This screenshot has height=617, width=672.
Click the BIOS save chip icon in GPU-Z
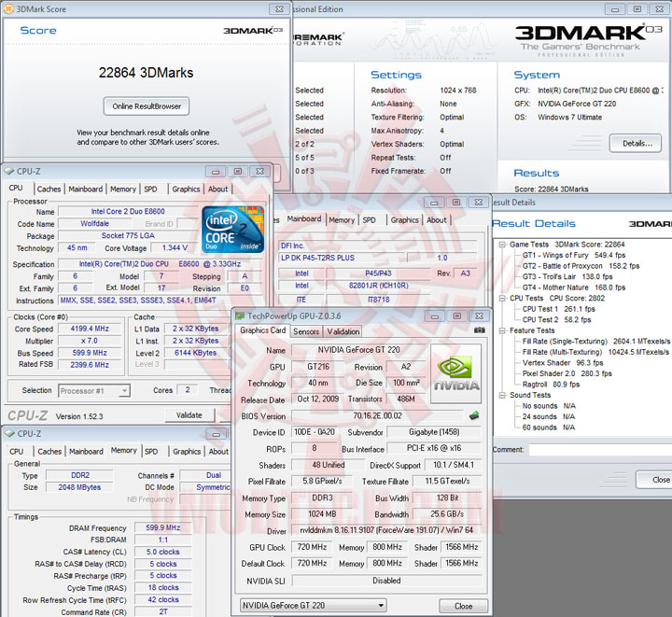click(x=474, y=415)
